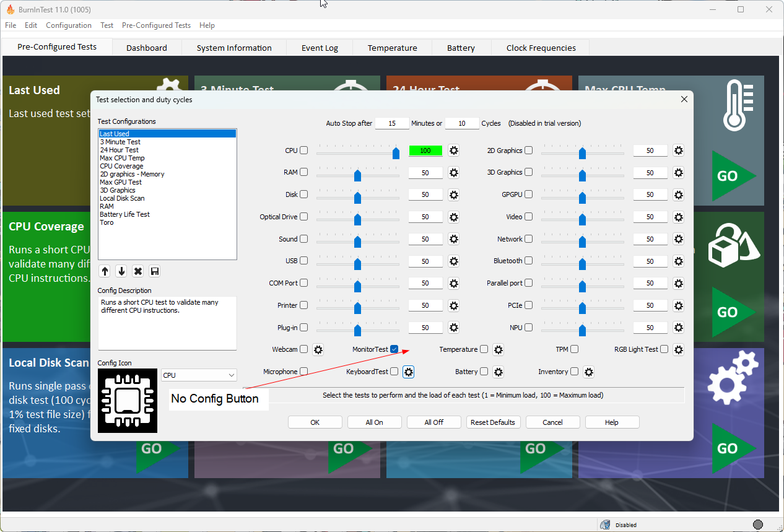Click the Reset Defaults button
Screen dimensions: 784x532
click(x=493, y=422)
